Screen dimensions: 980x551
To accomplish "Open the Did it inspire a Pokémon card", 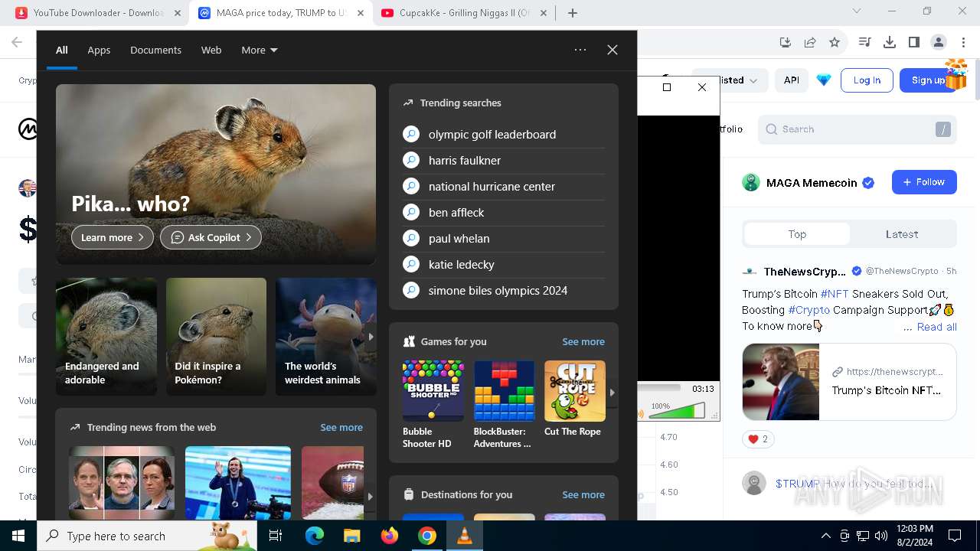I will point(217,337).
